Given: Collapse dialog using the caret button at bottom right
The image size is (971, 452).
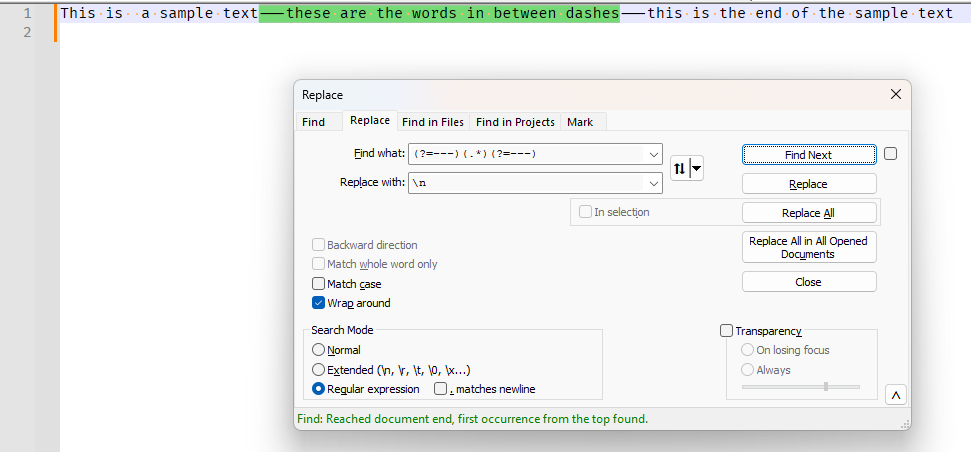Looking at the screenshot, I should pyautogui.click(x=895, y=396).
